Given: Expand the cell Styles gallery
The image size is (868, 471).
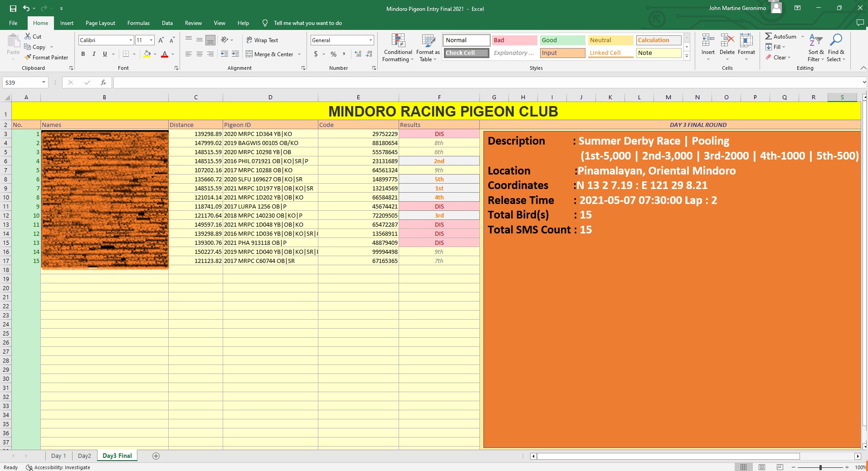Looking at the screenshot, I should [687, 56].
